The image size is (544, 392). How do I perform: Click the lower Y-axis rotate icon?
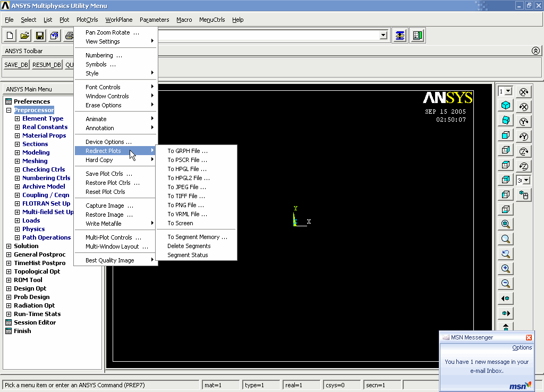click(x=523, y=137)
